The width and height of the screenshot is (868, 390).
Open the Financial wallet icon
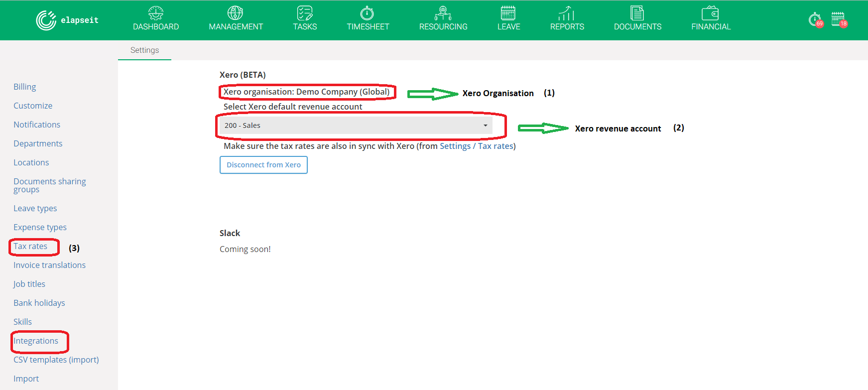711,13
